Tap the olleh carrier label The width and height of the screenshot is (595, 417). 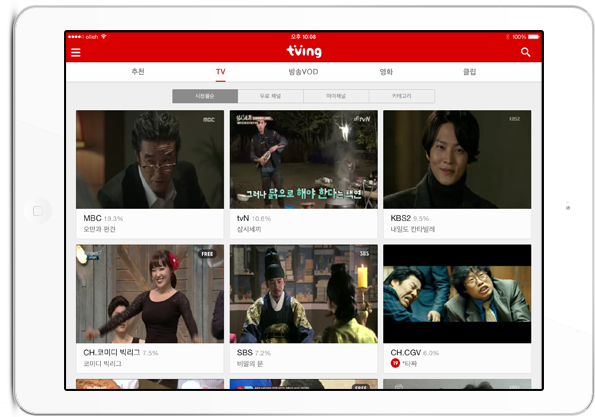tap(92, 37)
